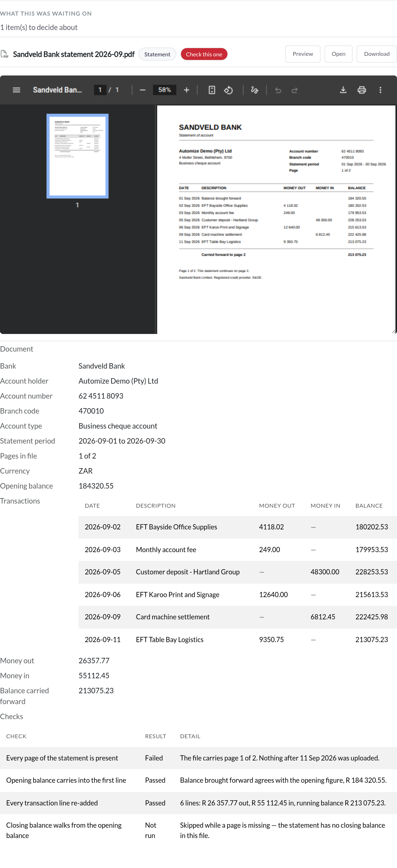Click the 'Monthly account fee' description
This screenshot has width=397, height=868.
click(166, 550)
